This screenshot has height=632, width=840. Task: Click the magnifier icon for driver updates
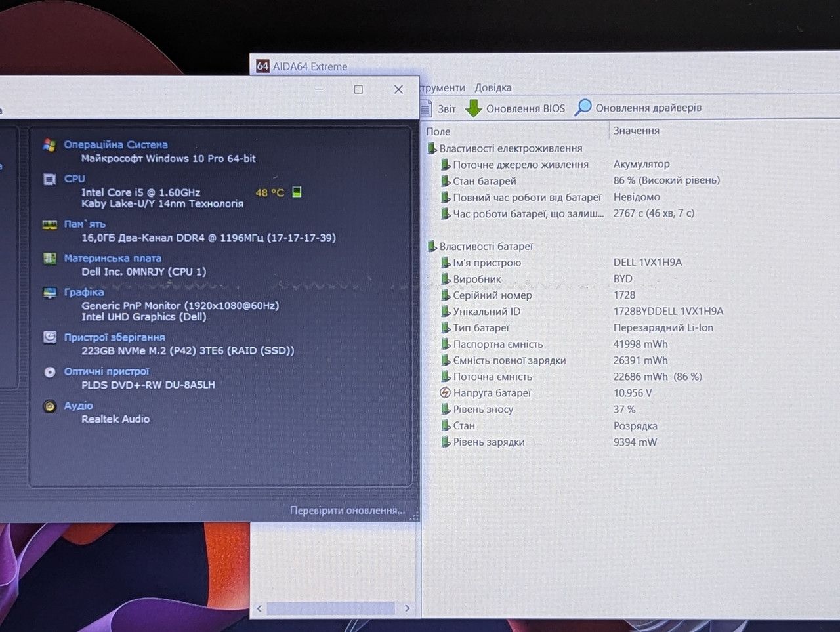[583, 108]
